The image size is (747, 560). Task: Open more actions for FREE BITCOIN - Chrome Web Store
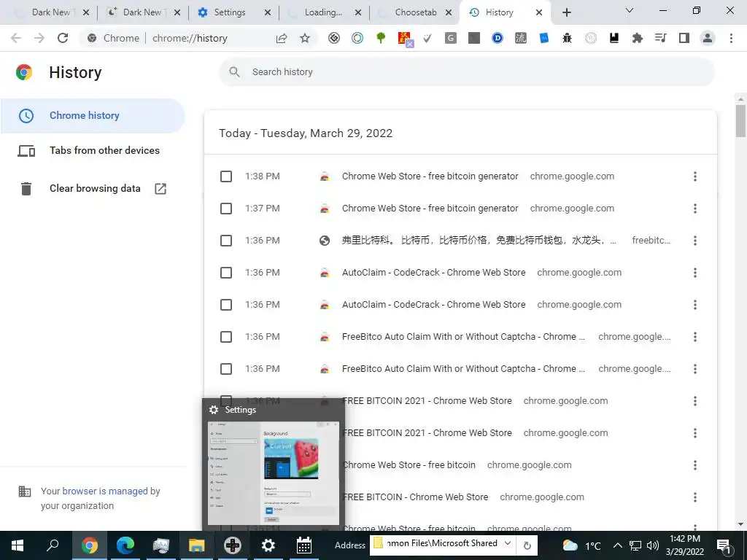pyautogui.click(x=695, y=497)
